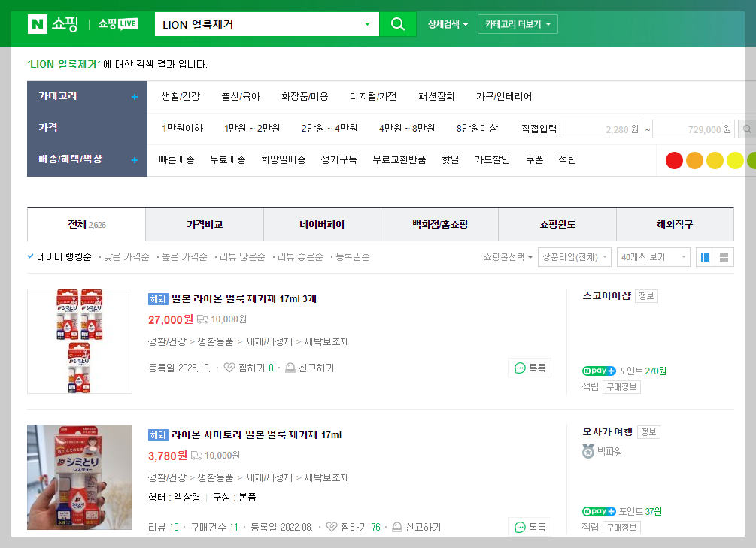
Task: Click the delivery truck icon beside 27,000원
Action: click(x=202, y=319)
